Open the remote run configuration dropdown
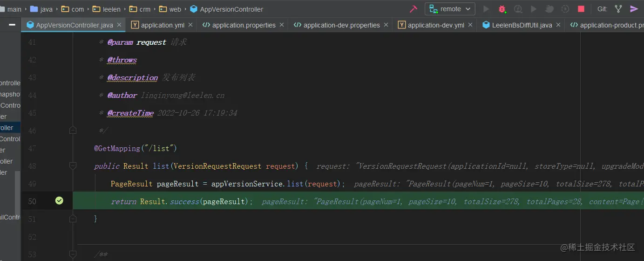The width and height of the screenshot is (644, 261). click(x=450, y=9)
